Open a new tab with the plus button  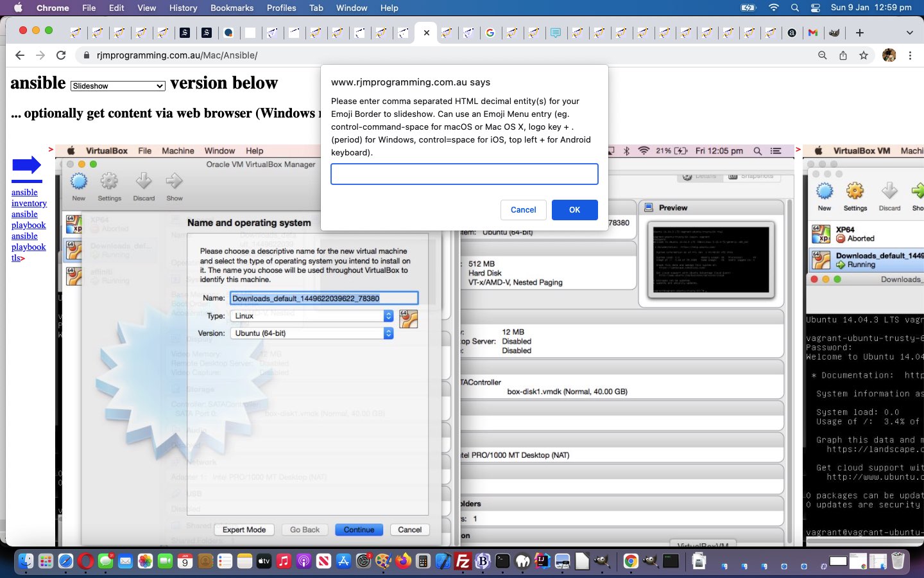point(860,33)
